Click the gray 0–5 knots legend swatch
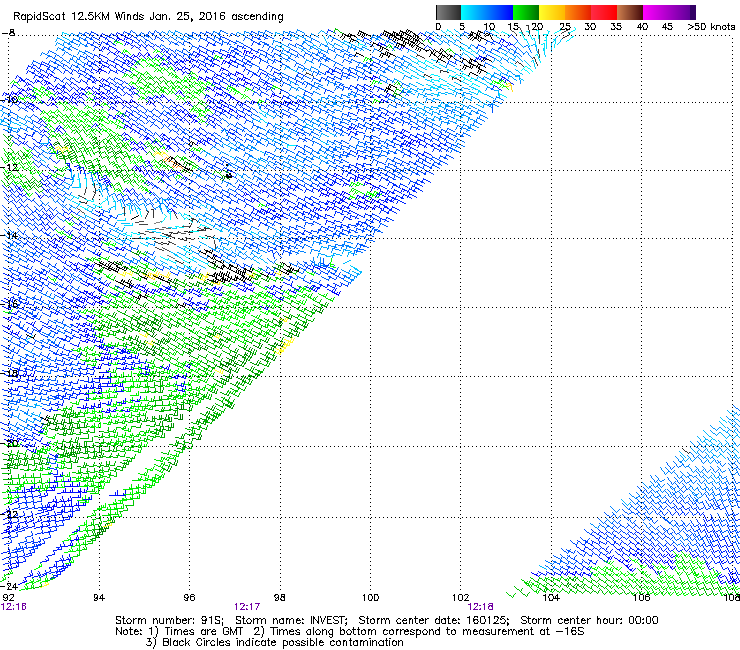The height and width of the screenshot is (650, 740). pyautogui.click(x=448, y=12)
